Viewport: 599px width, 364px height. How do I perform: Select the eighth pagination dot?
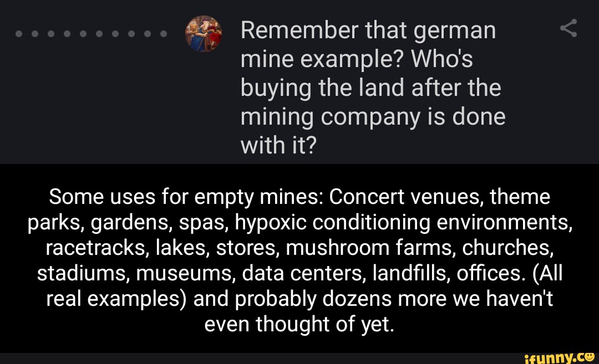click(x=131, y=33)
